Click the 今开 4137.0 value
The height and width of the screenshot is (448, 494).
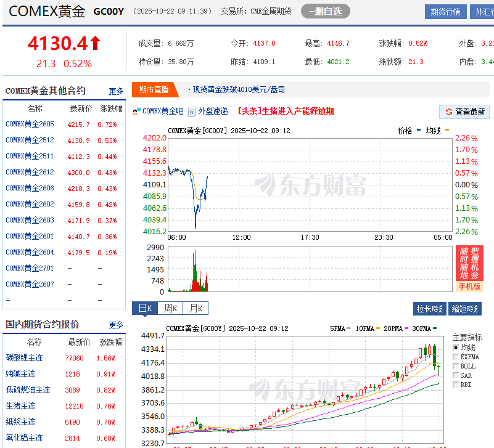265,44
